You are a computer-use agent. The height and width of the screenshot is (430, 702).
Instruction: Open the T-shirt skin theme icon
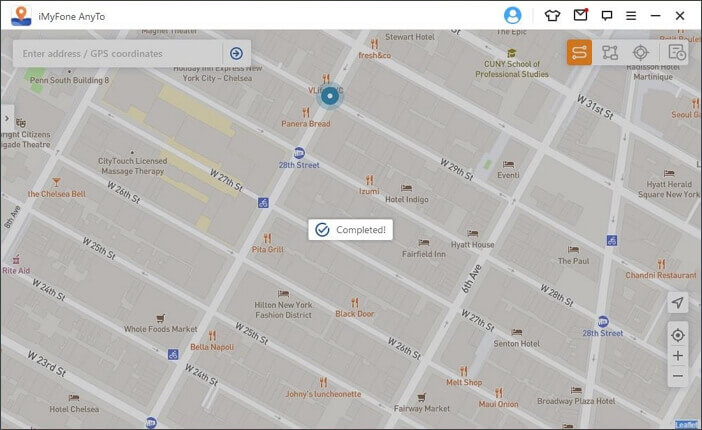tap(552, 16)
